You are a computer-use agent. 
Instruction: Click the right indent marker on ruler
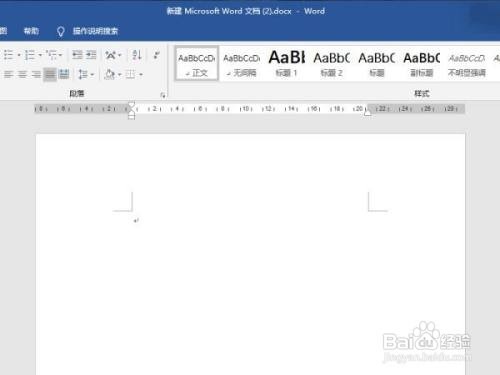pyautogui.click(x=367, y=113)
